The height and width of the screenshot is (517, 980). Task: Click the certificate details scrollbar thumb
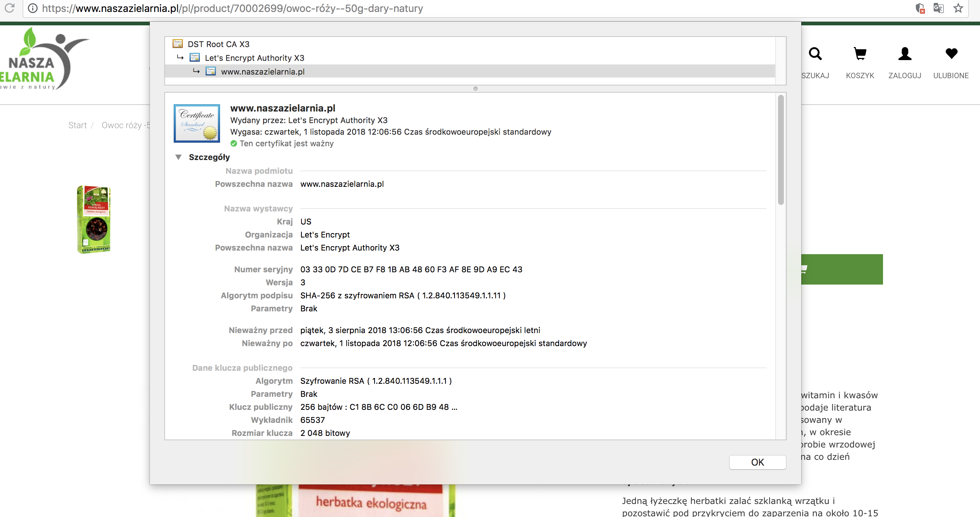(x=781, y=150)
